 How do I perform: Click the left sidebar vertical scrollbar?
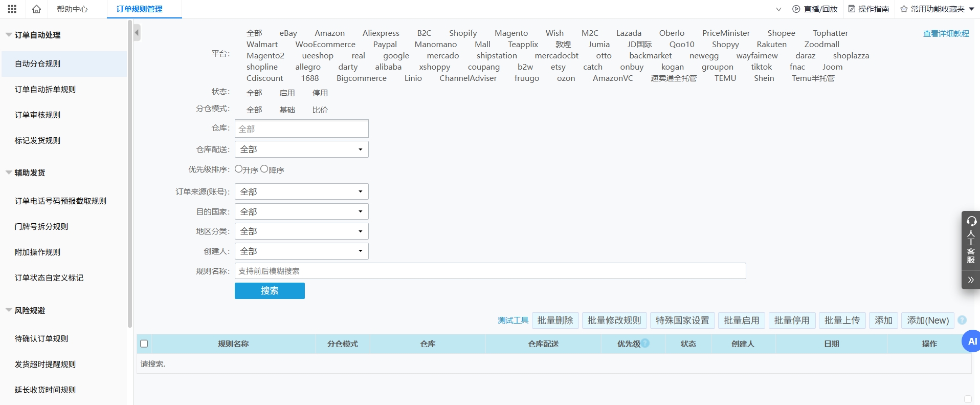pos(130,174)
